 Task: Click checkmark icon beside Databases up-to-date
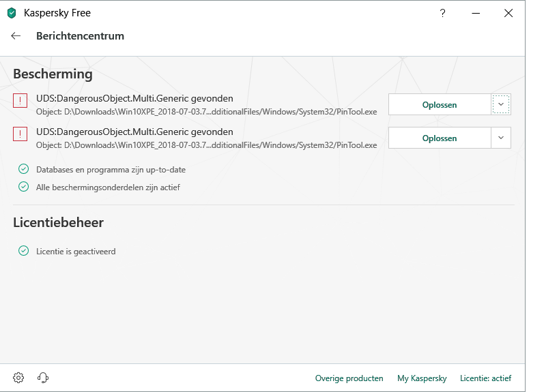23,169
